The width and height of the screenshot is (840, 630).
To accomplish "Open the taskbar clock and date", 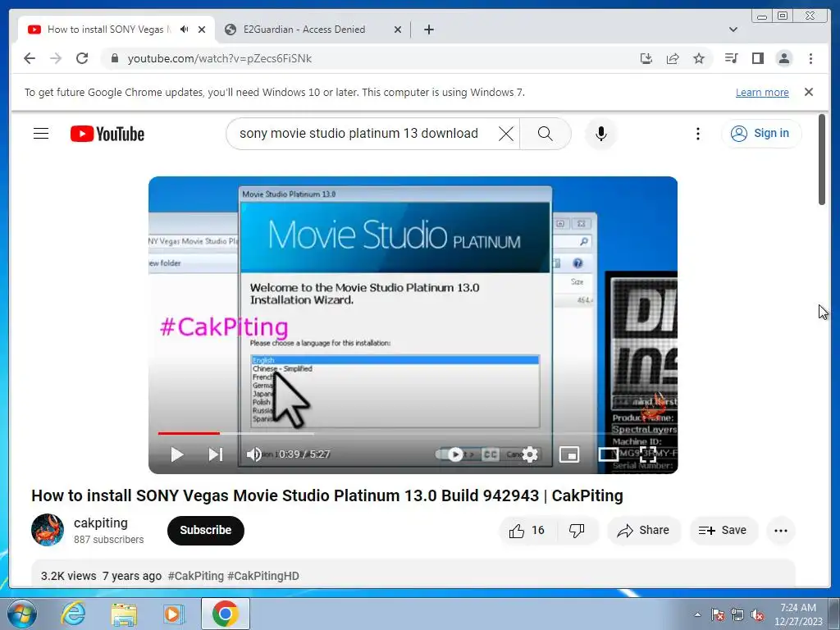I will 798,614.
